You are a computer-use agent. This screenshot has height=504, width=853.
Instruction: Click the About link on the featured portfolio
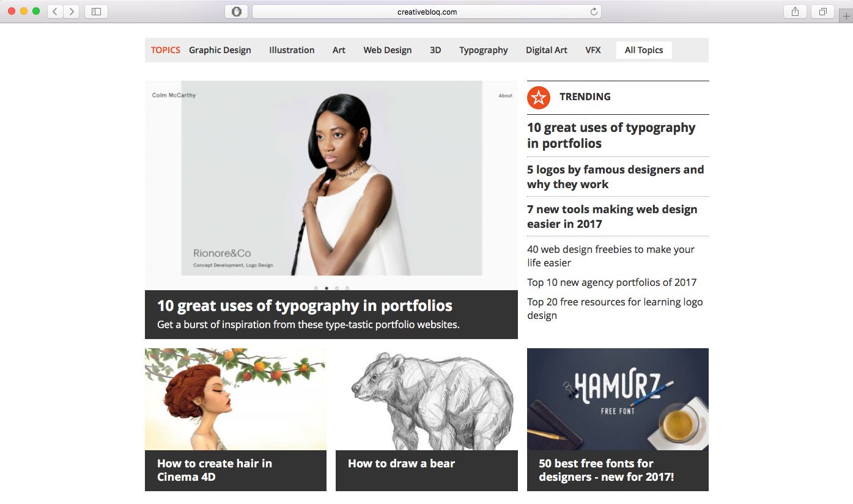(x=505, y=96)
